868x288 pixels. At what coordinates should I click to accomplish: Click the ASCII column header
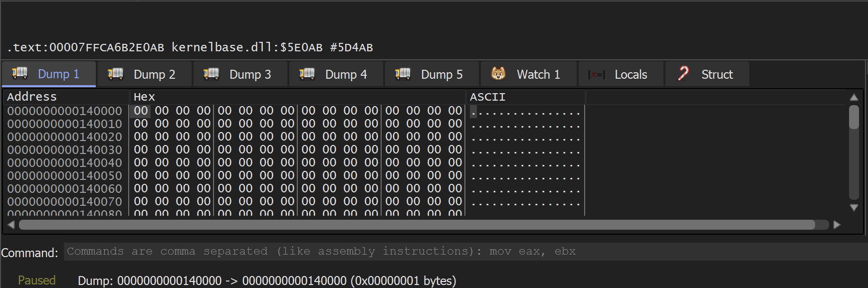tap(525, 97)
